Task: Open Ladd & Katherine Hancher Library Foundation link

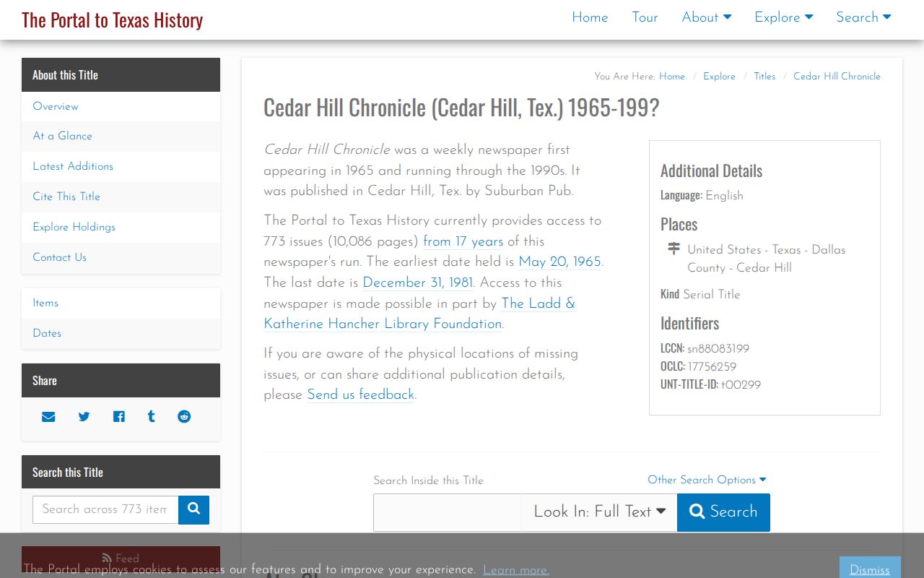Action: tap(419, 314)
